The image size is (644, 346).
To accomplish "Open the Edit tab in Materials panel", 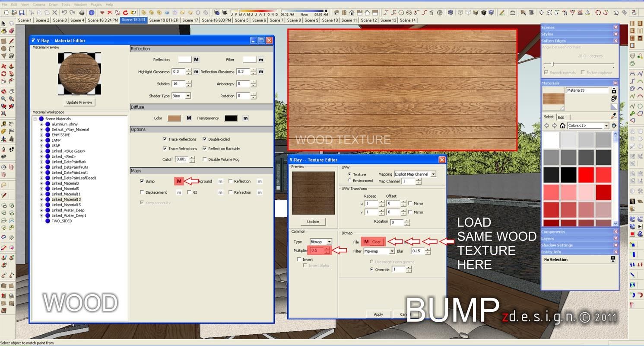I will 561,117.
